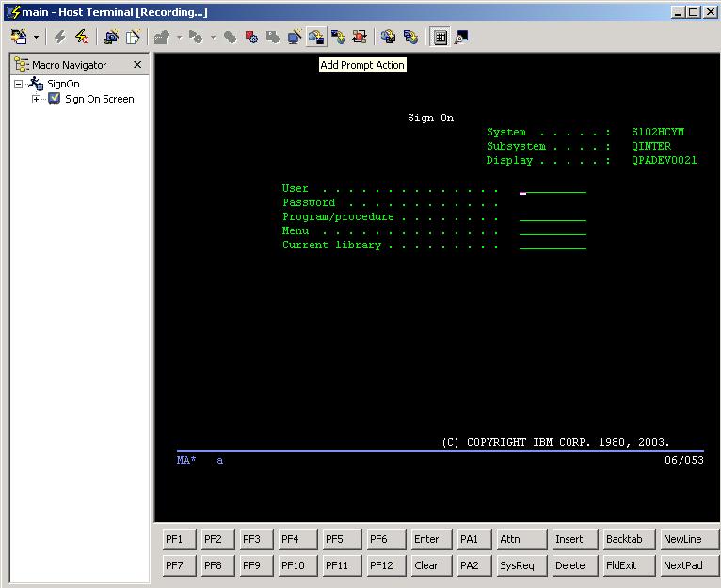Click the screen capture camera icon in toolbar
The height and width of the screenshot is (588, 721).
tap(111, 37)
